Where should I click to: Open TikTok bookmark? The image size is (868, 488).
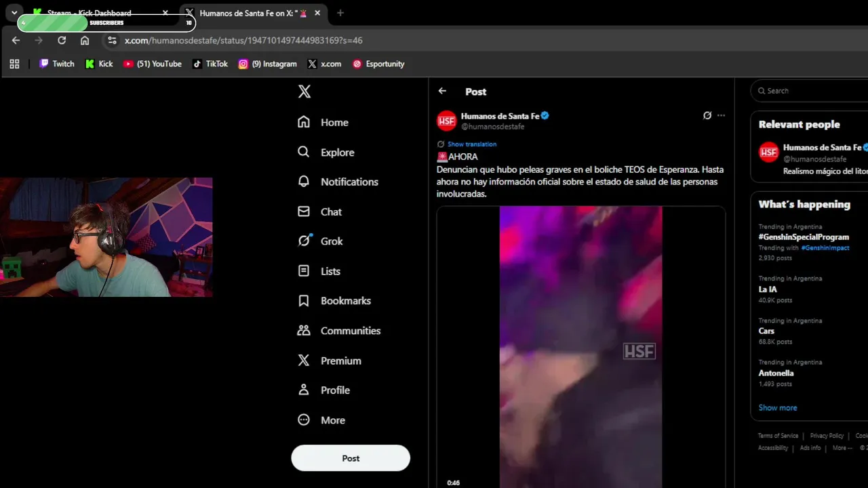pos(210,64)
